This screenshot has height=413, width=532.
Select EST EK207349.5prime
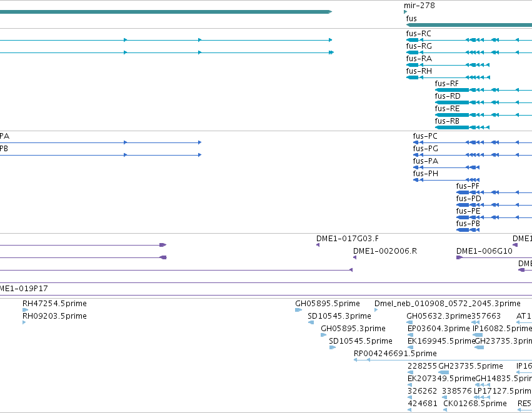coord(441,379)
